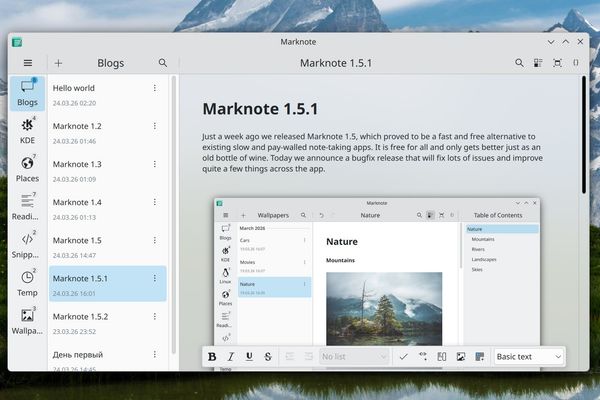
Task: Open options menu for Marknote 1.5 note
Action: click(155, 240)
